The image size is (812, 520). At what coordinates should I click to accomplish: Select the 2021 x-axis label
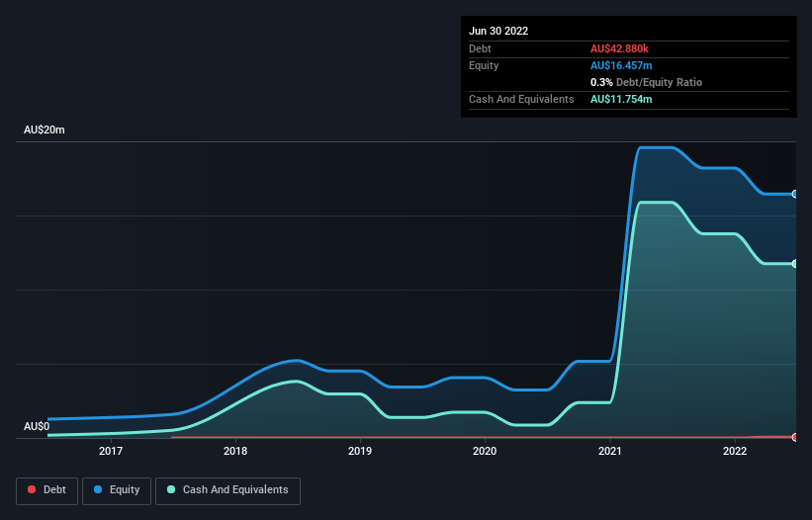(x=610, y=451)
